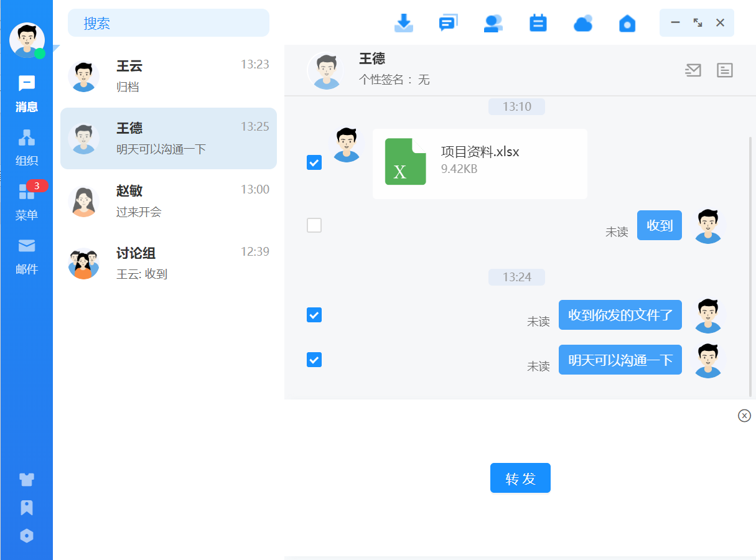Screen dimensions: 756x560
Task: Click the 转发 button
Action: (x=520, y=478)
